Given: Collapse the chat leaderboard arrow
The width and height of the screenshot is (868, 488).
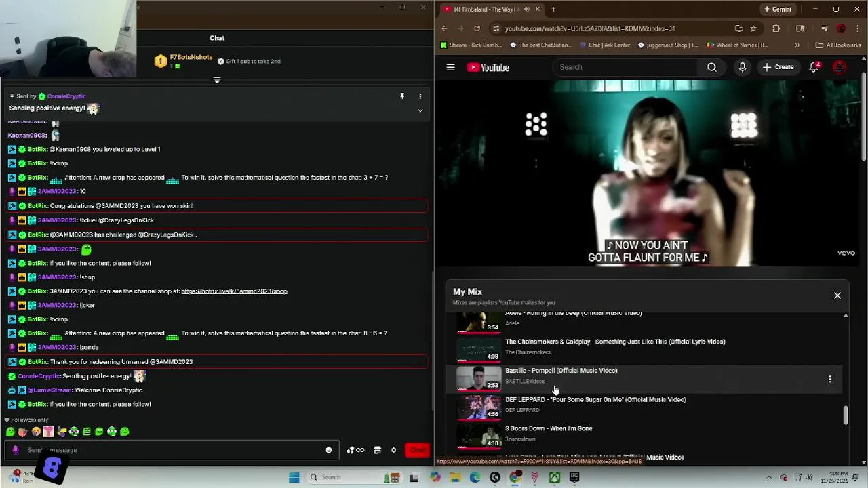Looking at the screenshot, I should tap(217, 80).
